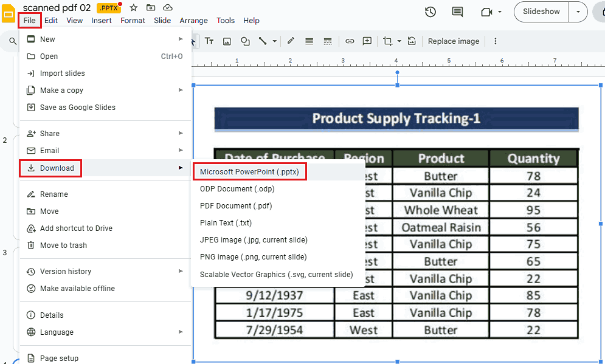Download as ODP Document (.odp)

(x=278, y=189)
